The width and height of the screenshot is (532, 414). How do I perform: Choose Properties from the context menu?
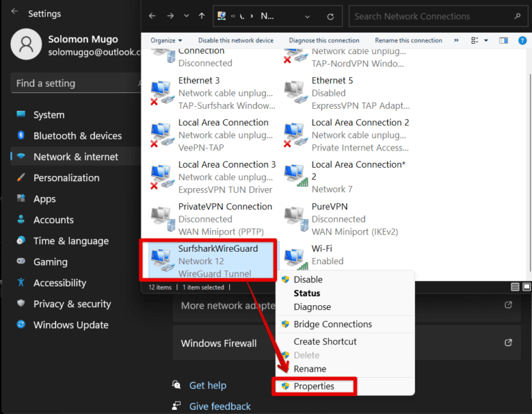click(314, 386)
